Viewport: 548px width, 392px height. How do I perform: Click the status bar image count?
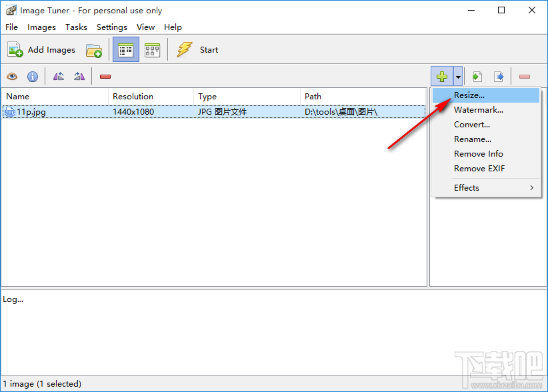(x=42, y=384)
